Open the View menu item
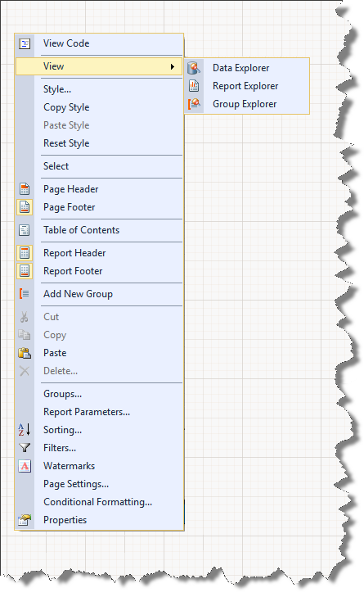This screenshot has width=364, height=606. [98, 66]
